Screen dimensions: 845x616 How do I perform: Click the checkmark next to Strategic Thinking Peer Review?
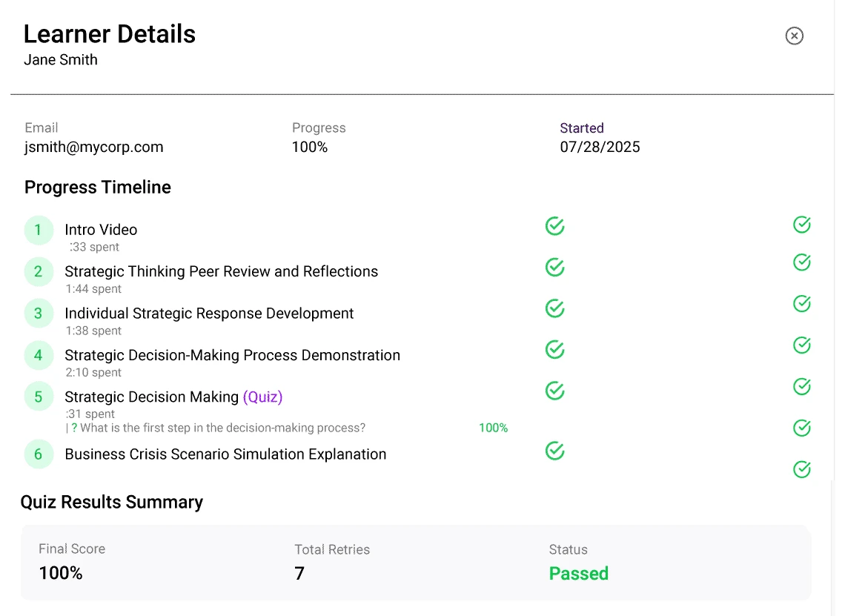pyautogui.click(x=554, y=267)
